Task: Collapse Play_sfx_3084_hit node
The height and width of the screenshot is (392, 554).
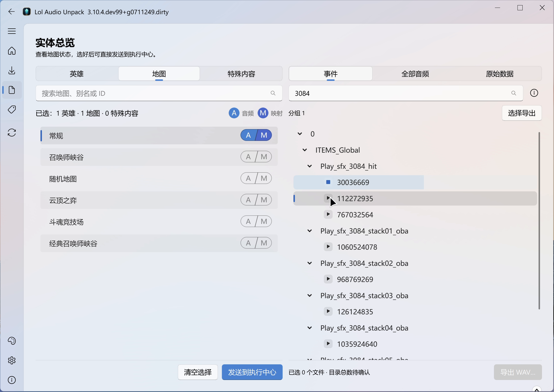Action: pyautogui.click(x=310, y=166)
